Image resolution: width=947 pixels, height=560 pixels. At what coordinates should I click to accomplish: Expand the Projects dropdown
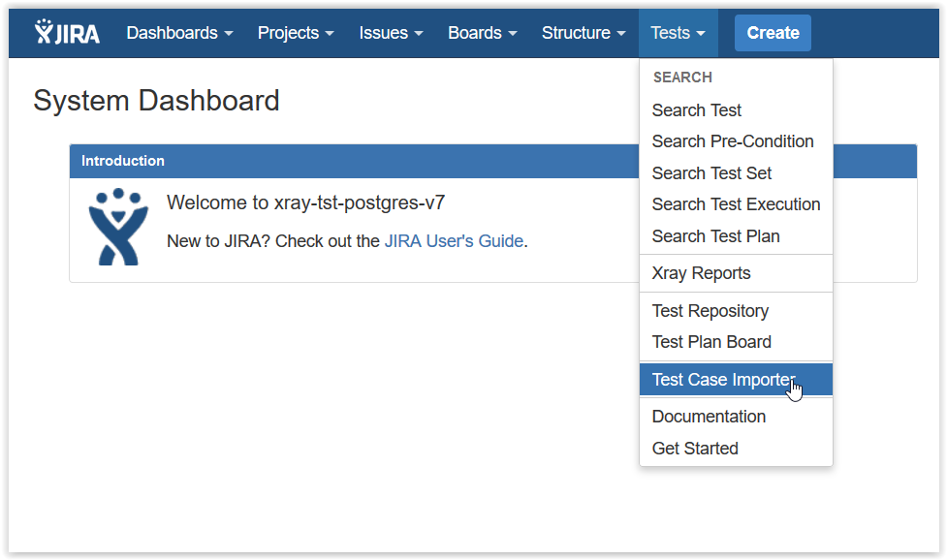click(296, 33)
